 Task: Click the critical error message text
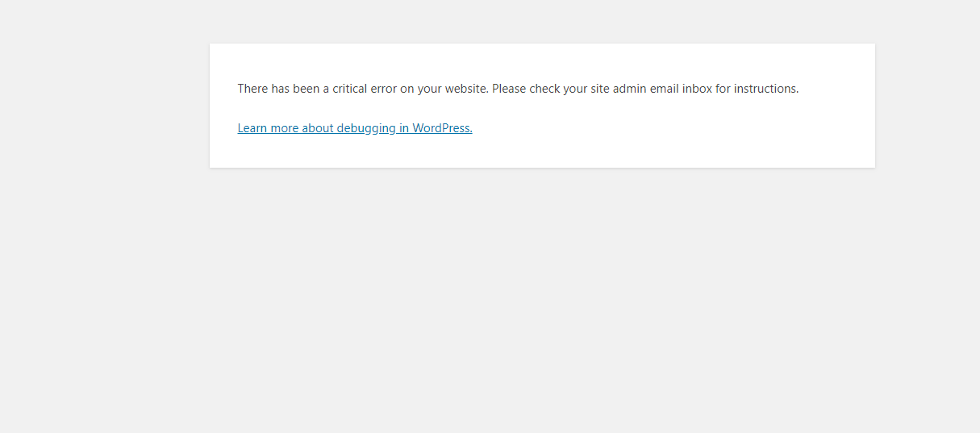tap(517, 89)
